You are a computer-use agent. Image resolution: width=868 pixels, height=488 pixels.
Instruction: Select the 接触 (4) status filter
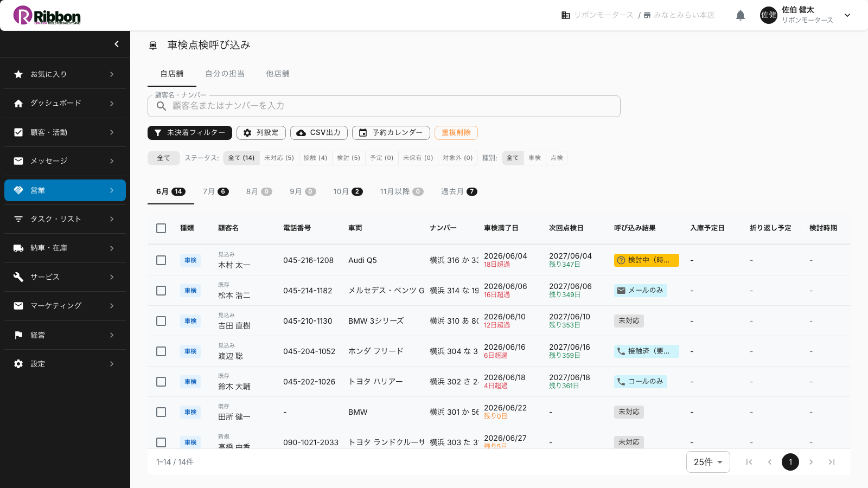pos(315,158)
